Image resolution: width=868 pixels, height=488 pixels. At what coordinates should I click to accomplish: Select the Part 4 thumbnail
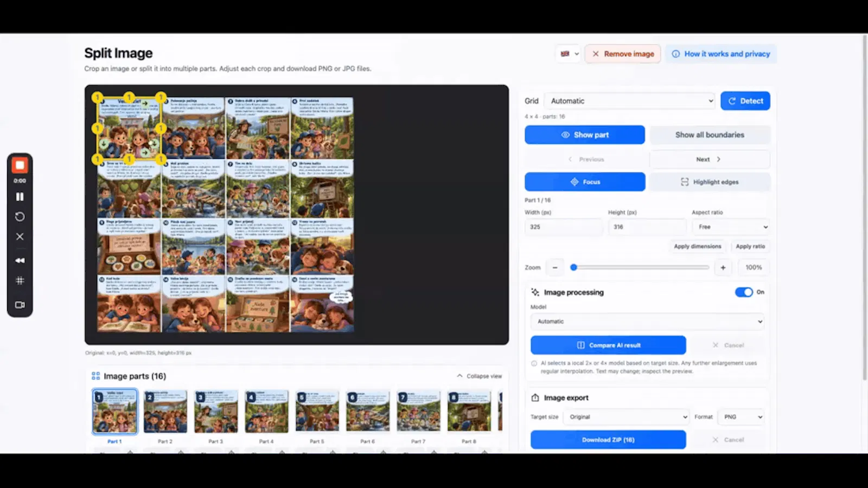pos(266,412)
